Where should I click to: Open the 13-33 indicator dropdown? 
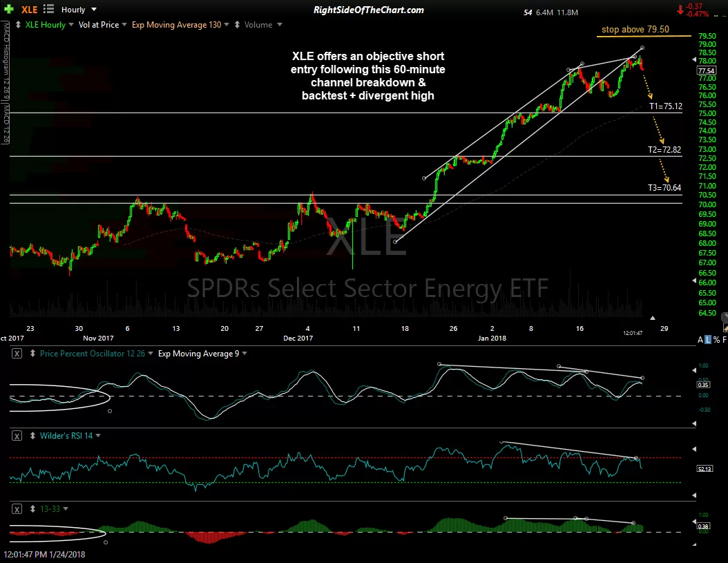click(66, 509)
